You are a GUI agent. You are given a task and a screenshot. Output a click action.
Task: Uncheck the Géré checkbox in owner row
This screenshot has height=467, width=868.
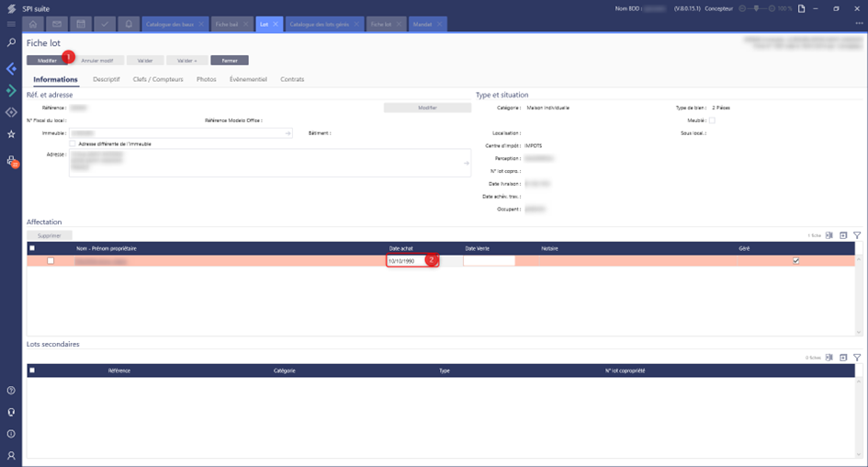click(795, 260)
